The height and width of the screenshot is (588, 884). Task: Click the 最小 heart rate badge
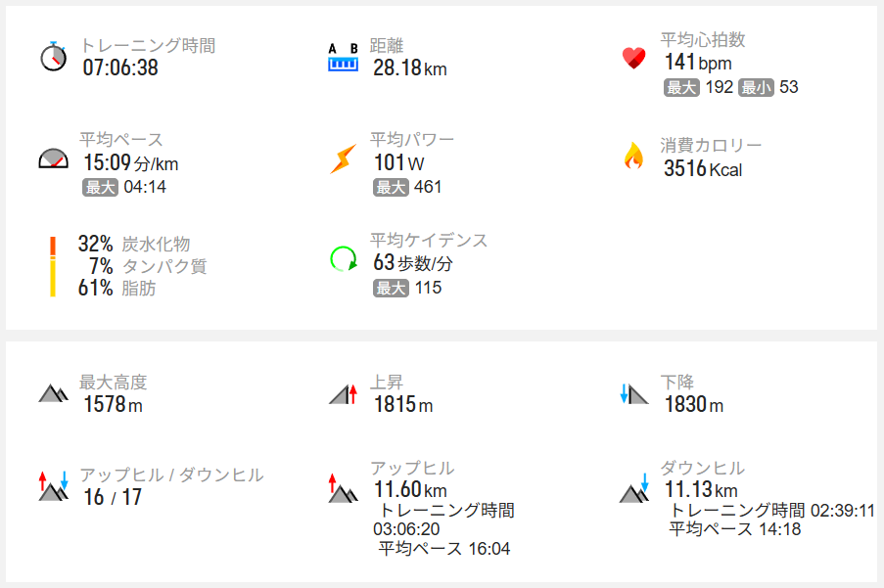pyautogui.click(x=756, y=87)
